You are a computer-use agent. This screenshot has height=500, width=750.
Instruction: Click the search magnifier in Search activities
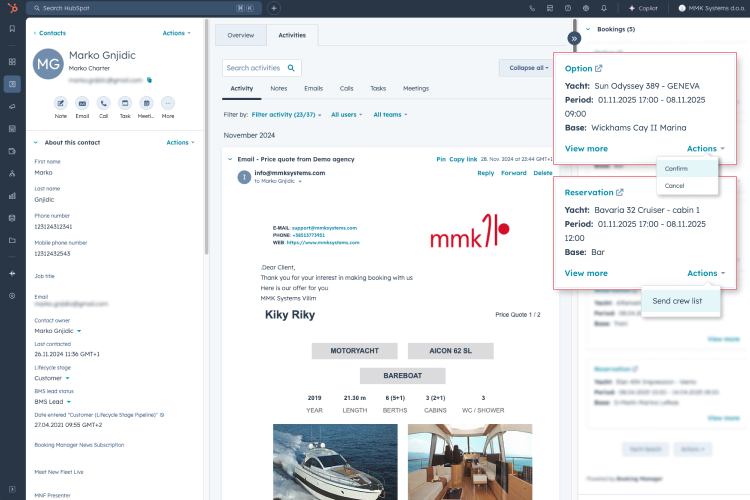291,68
